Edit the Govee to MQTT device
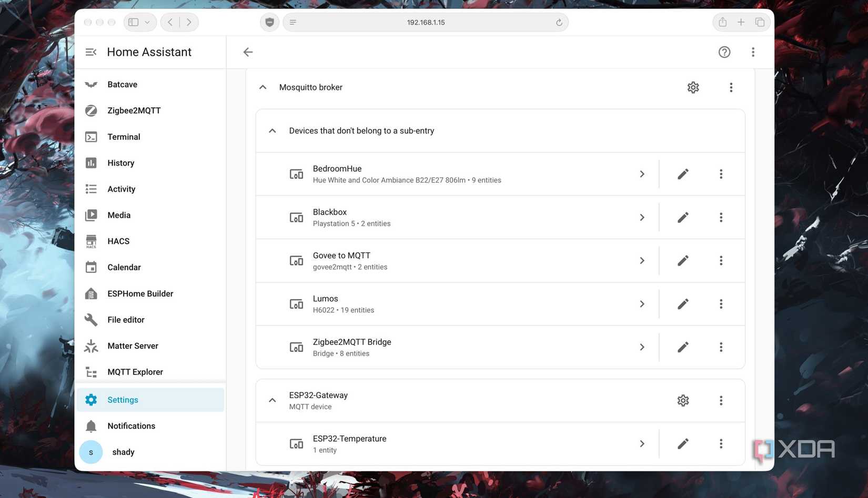Viewport: 868px width, 498px height. pos(683,261)
